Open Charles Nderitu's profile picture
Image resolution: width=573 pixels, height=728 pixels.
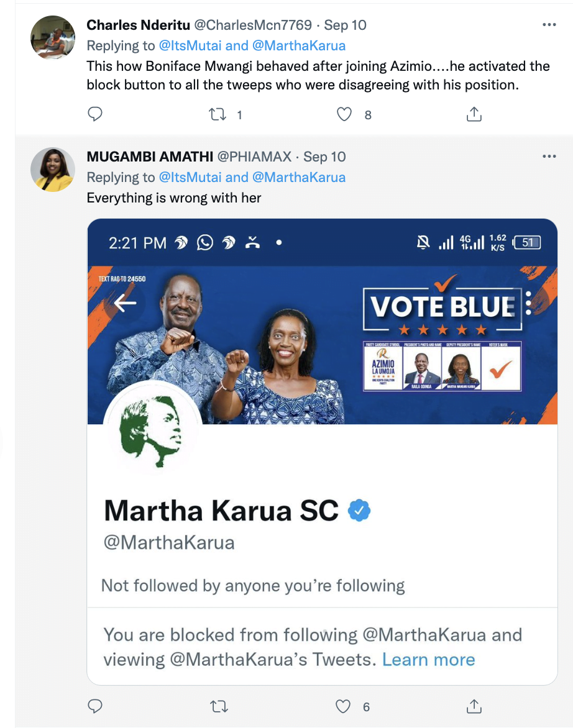(53, 38)
